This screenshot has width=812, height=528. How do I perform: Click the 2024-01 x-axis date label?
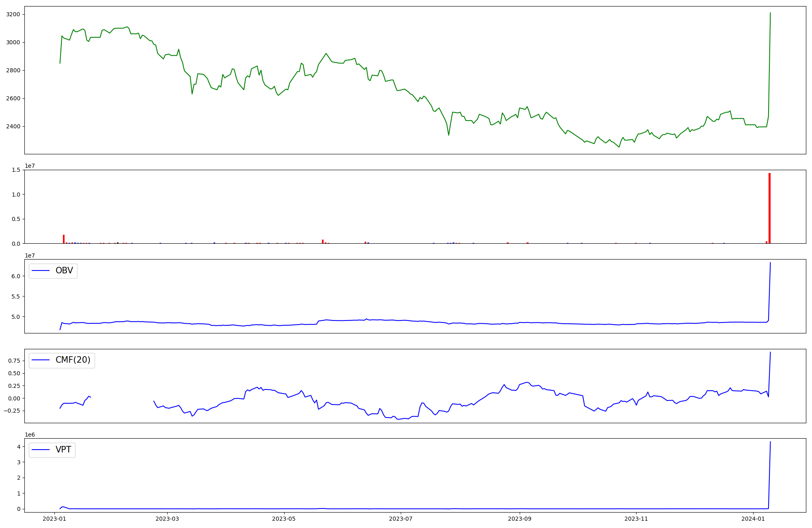pos(753,519)
